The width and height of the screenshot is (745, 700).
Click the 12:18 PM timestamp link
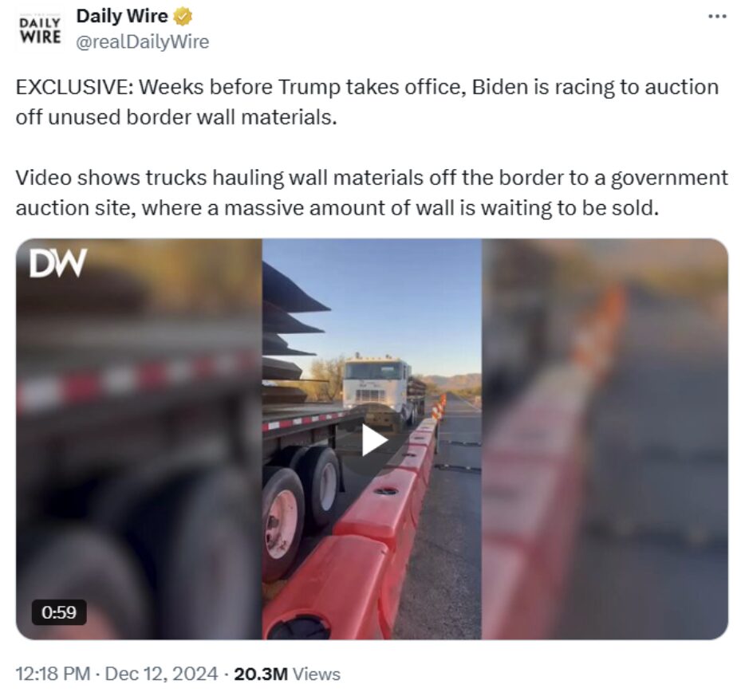click(53, 674)
